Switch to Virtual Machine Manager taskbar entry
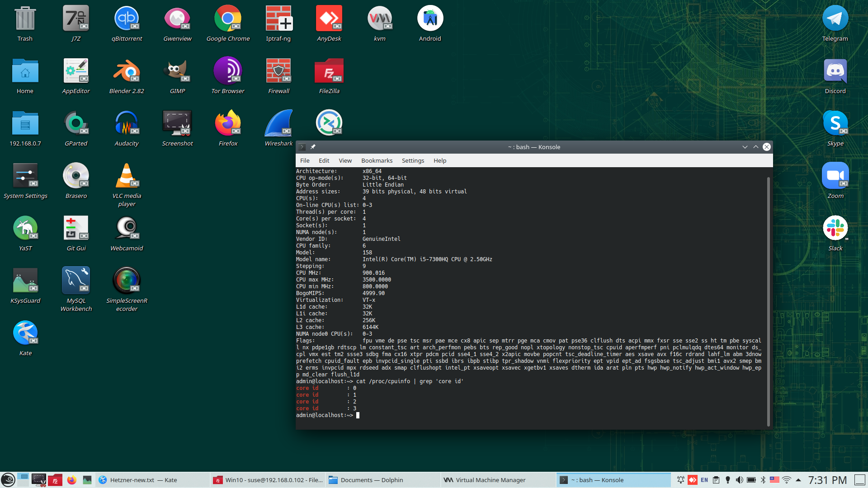868x488 pixels. coord(491,480)
